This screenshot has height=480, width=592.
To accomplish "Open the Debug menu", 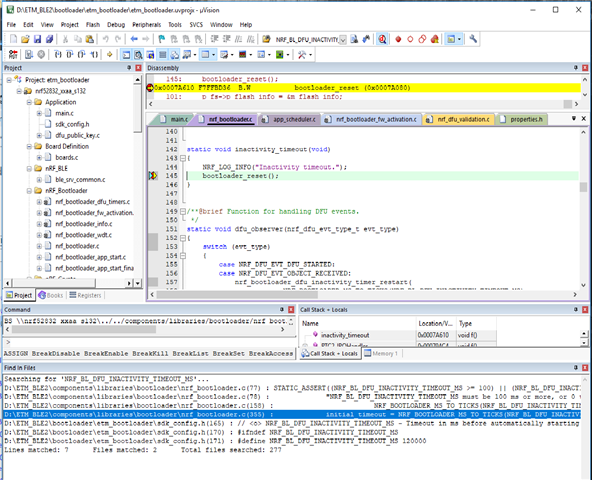I will (x=116, y=25).
